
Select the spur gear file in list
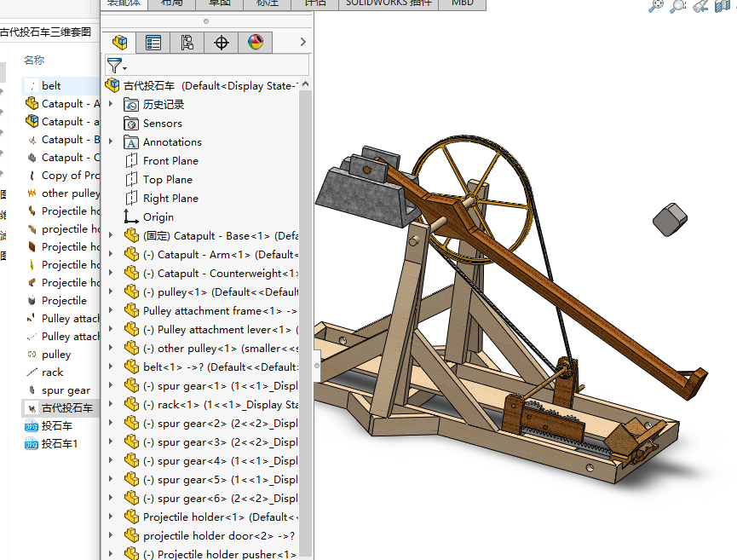66,390
